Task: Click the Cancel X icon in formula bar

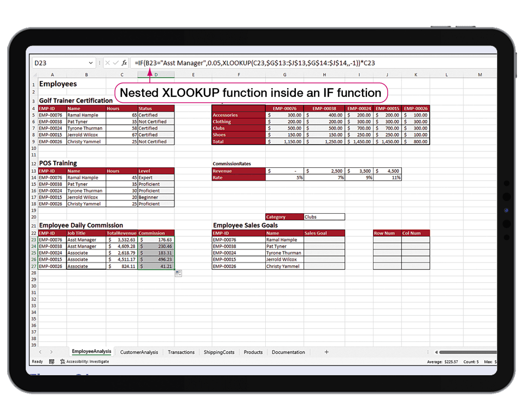Action: 107,63
